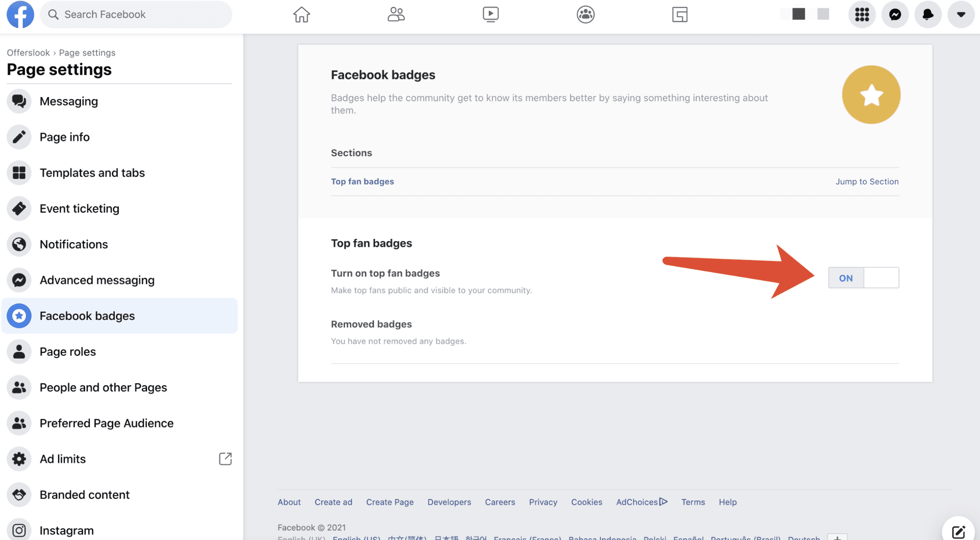This screenshot has height=540, width=980.
Task: Open Page roles settings
Action: tap(68, 351)
